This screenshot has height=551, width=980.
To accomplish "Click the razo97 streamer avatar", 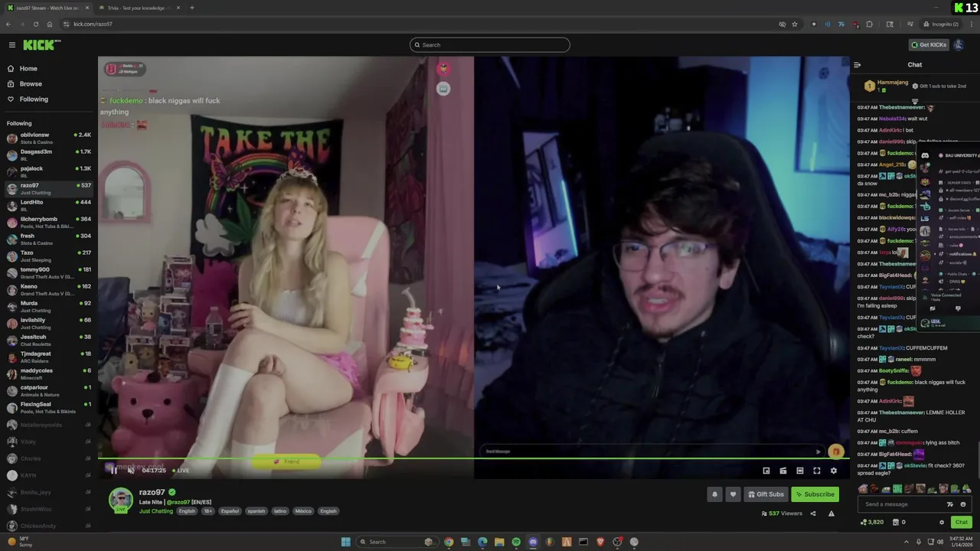I will [120, 499].
